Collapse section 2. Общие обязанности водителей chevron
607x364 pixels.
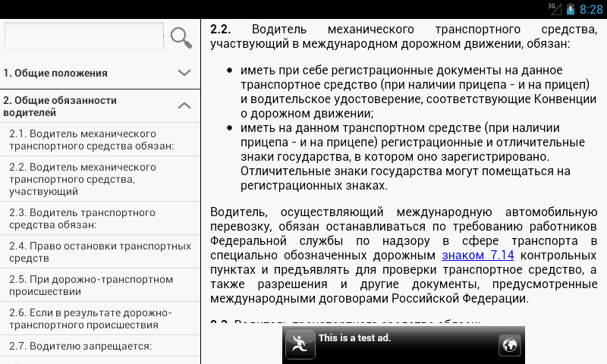pyautogui.click(x=184, y=105)
